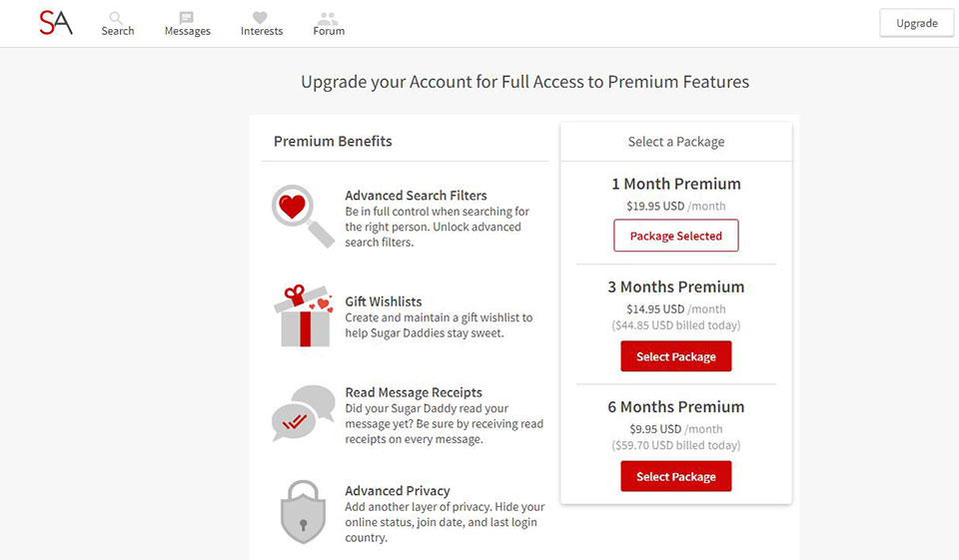
Task: Click the SA logo icon
Action: click(x=56, y=23)
